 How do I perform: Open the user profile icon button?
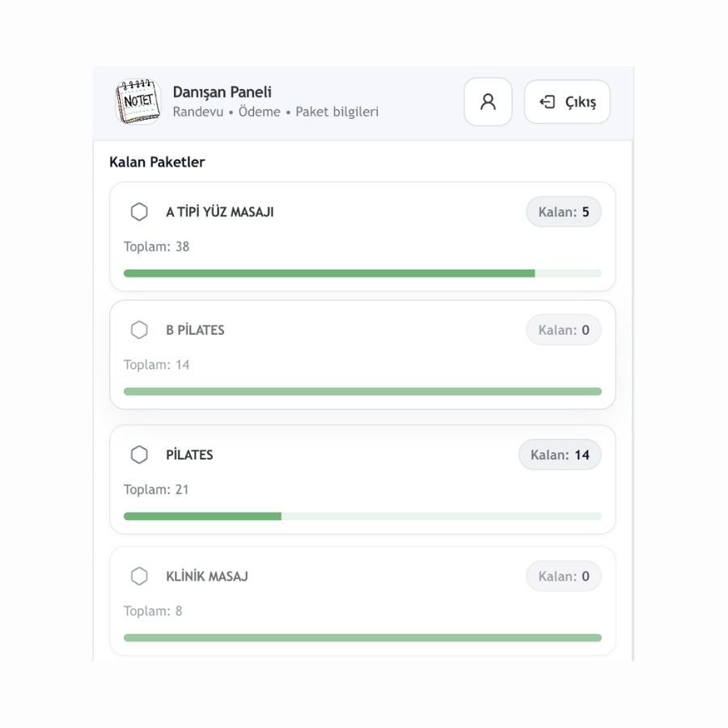tap(488, 102)
